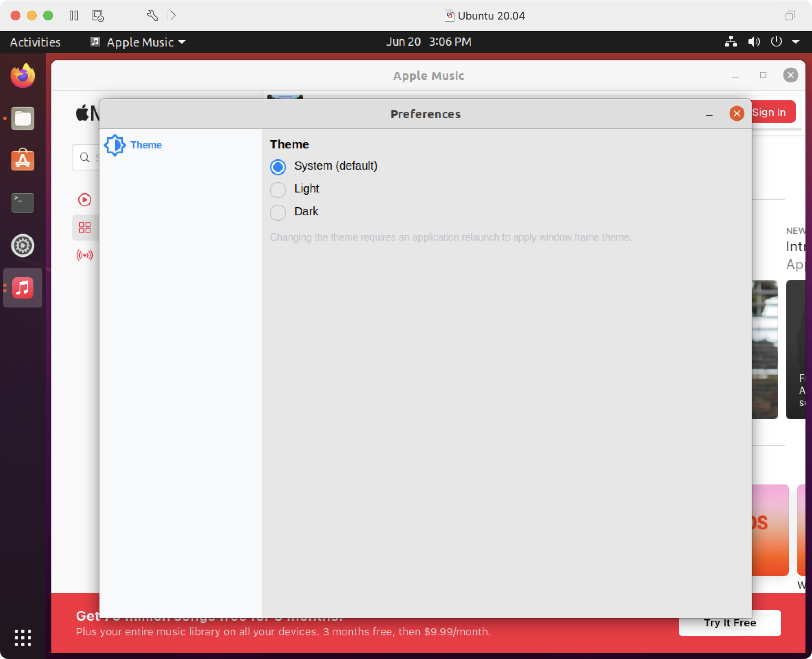Image resolution: width=812 pixels, height=659 pixels.
Task: Open Radio icon in Apple Music sidebar
Action: coord(85,255)
